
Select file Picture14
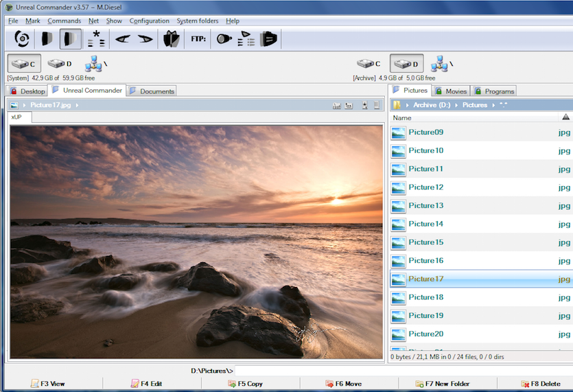point(482,224)
